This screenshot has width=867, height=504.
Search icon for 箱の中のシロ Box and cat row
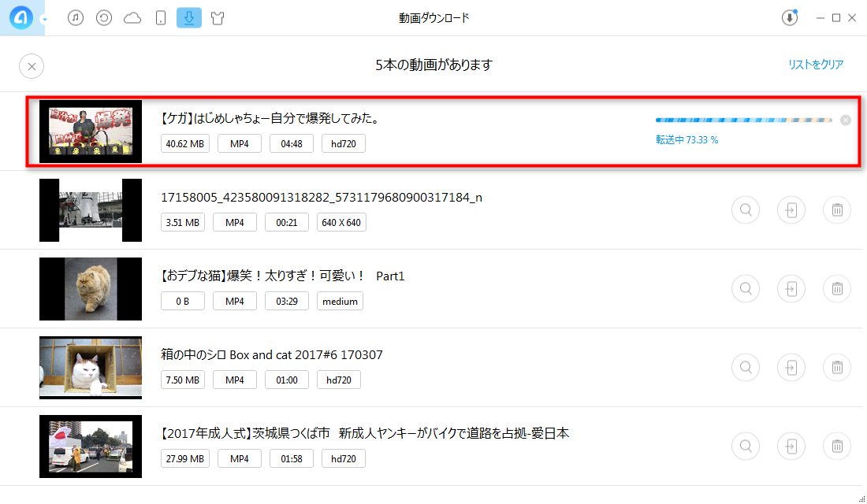[x=746, y=368]
